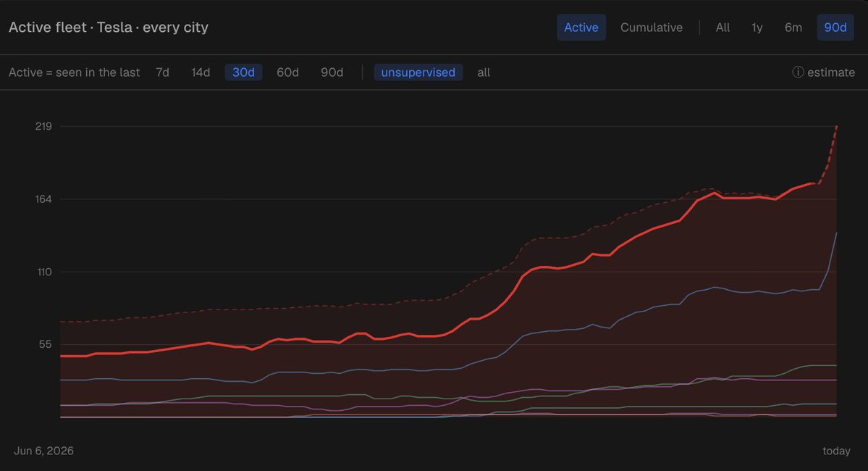Filter by unsupervised vehicles

coord(418,72)
